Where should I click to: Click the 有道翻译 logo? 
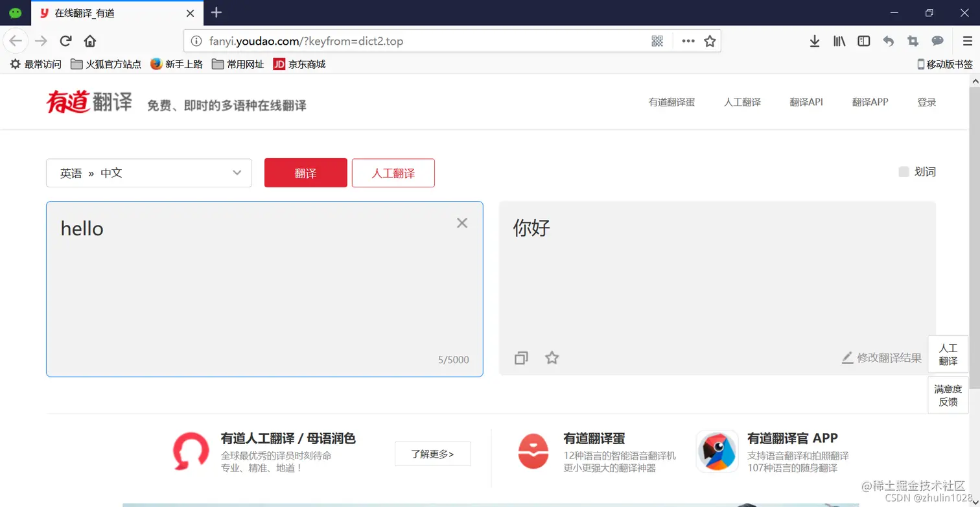click(89, 102)
